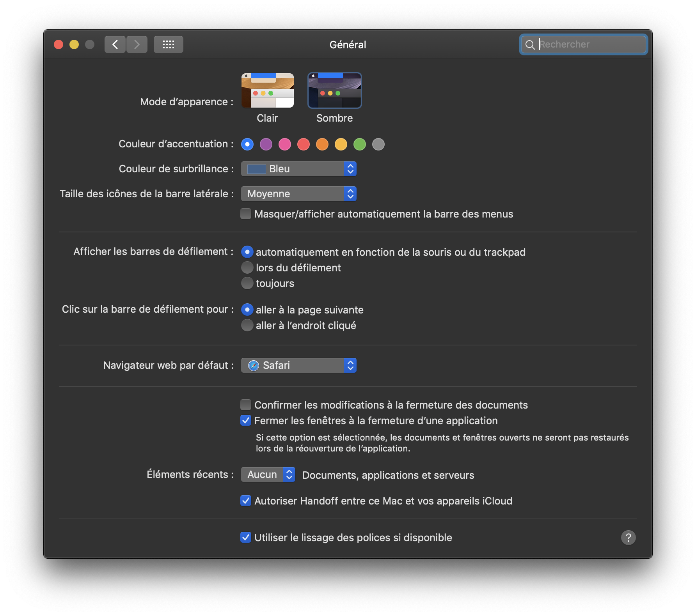Open the Éléments récents Aucun popup
The height and width of the screenshot is (616, 696).
point(268,474)
